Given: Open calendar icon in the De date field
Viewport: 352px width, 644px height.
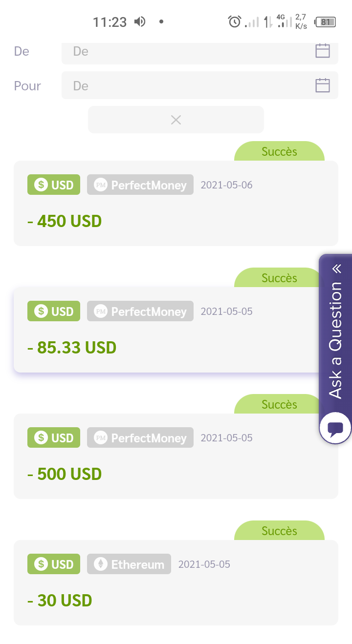Looking at the screenshot, I should tap(323, 51).
